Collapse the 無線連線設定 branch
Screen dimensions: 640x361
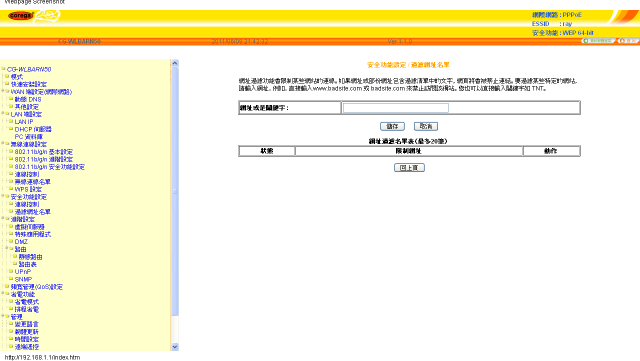[x=3, y=144]
